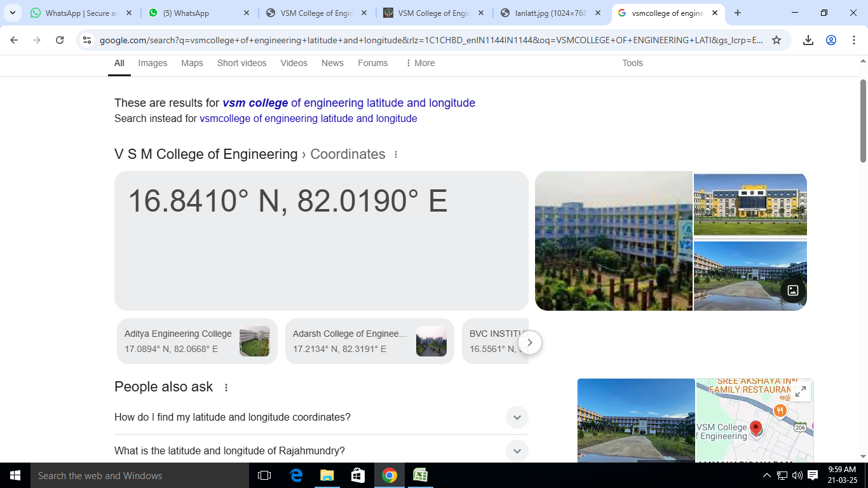Open Adarsh College of Engineering card
This screenshot has height=488, width=868.
pyautogui.click(x=370, y=341)
